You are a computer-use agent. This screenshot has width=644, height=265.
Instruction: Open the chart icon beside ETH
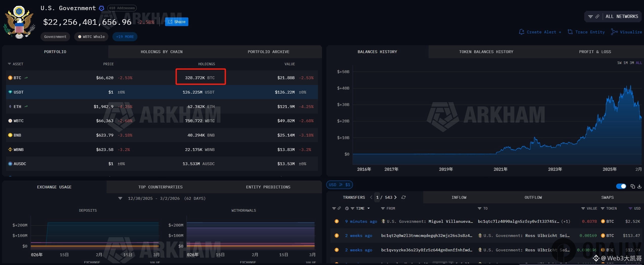tap(26, 107)
